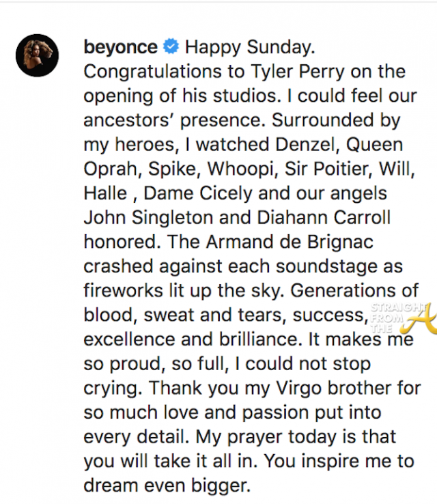
Task: Click the name "Oprah" in the caption
Action: (113, 169)
